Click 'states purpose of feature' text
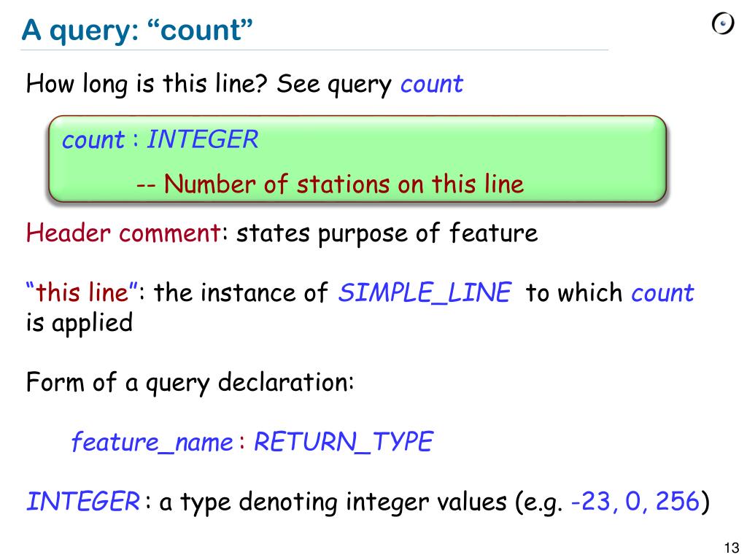This screenshot has height=560, width=747. (x=387, y=233)
